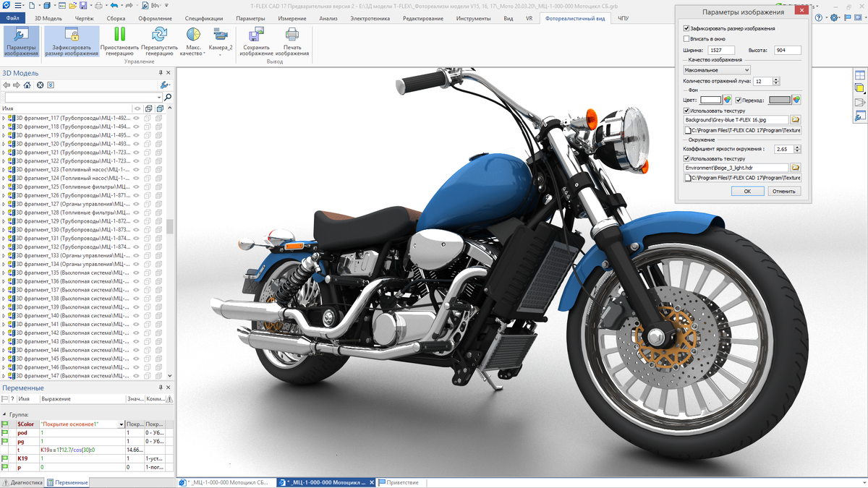Click the back arrow in 3D Модель panel

click(x=7, y=85)
